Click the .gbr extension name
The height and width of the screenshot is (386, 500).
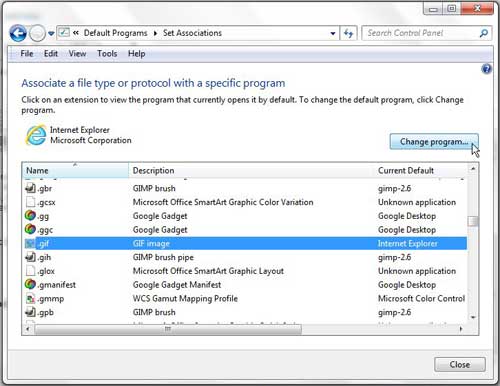coord(45,189)
